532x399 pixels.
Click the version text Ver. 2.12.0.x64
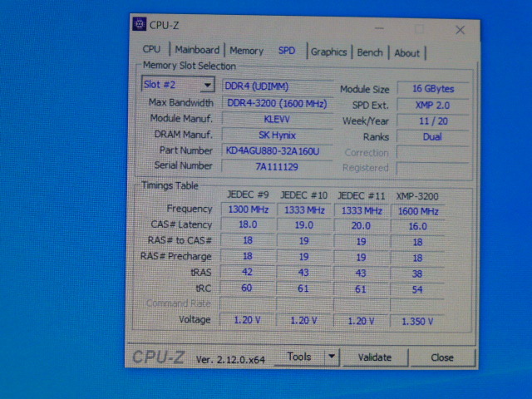pyautogui.click(x=231, y=360)
